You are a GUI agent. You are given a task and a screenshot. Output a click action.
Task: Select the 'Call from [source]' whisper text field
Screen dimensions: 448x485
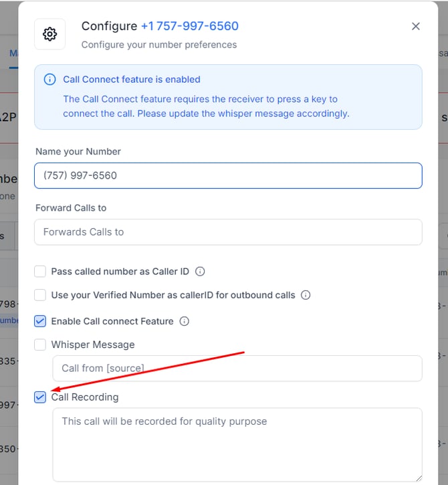(237, 369)
